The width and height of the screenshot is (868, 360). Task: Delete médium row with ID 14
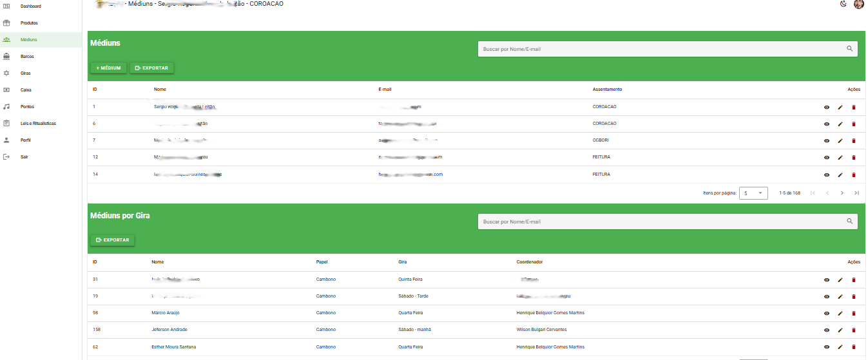coord(854,175)
